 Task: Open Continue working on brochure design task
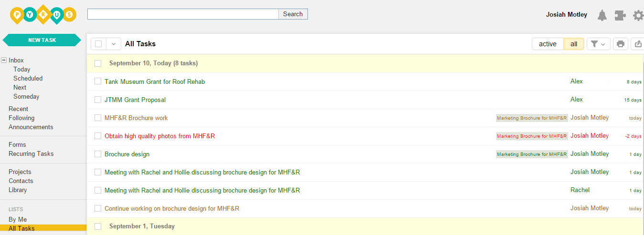click(x=172, y=208)
